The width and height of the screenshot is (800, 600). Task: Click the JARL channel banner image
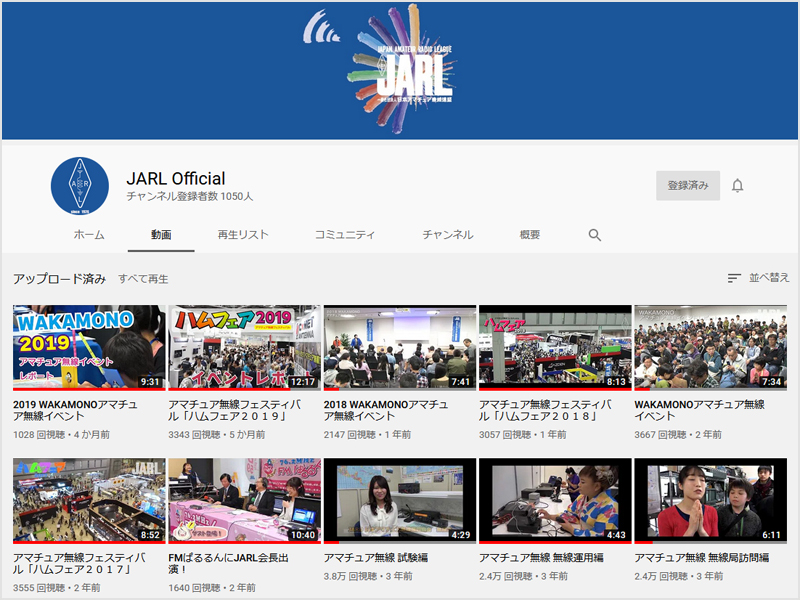click(x=400, y=70)
